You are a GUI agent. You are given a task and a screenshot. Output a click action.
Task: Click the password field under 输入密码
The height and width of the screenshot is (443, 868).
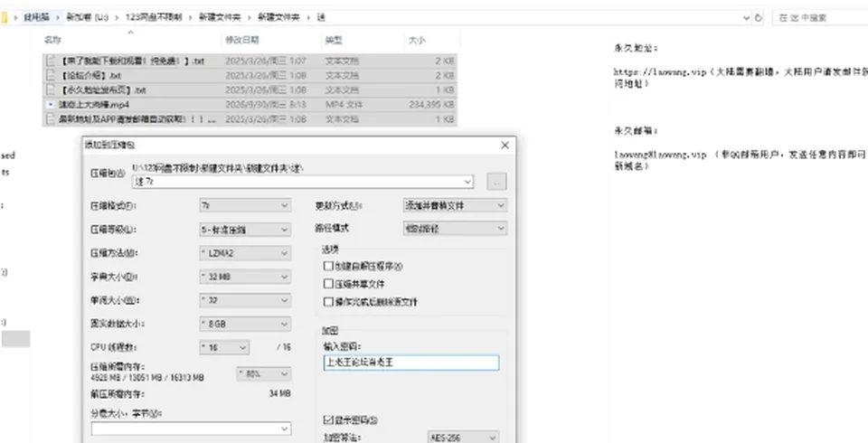[x=411, y=363]
